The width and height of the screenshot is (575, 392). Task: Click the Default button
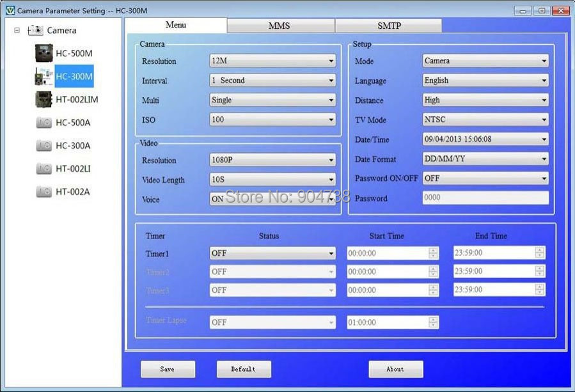(x=244, y=369)
